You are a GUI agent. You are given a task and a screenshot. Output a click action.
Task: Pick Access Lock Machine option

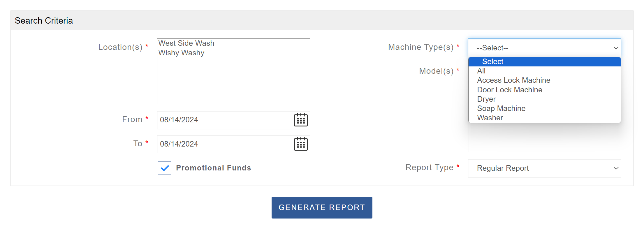pyautogui.click(x=513, y=80)
